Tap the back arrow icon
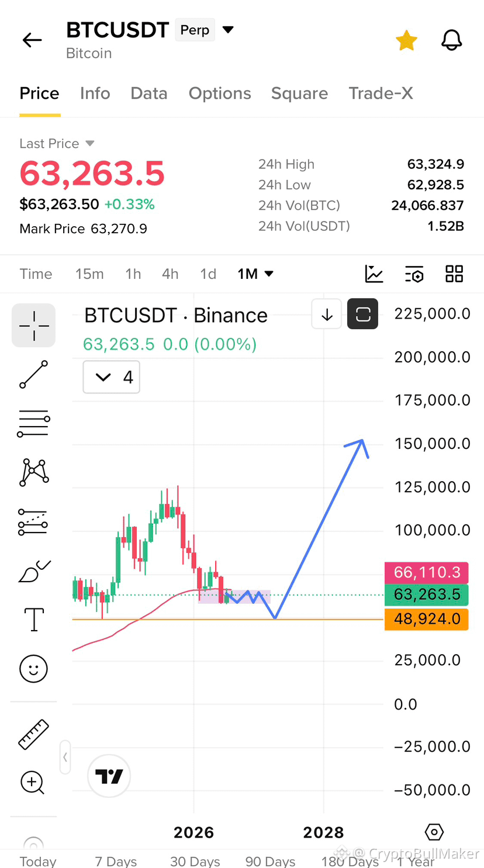 coord(32,40)
